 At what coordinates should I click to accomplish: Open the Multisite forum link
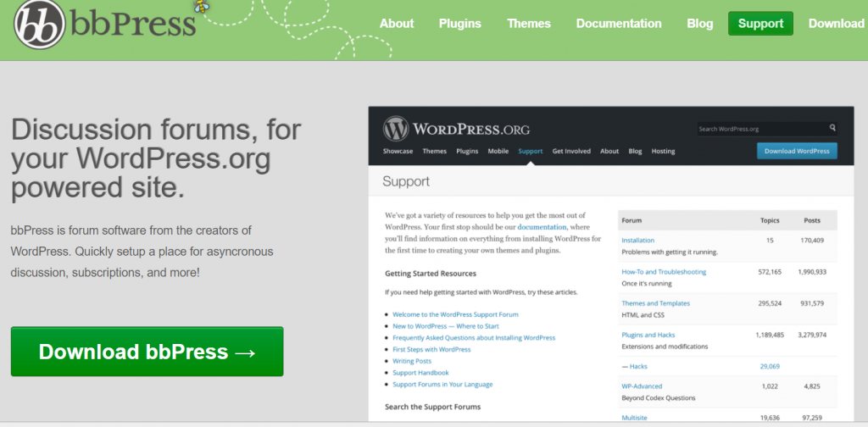[634, 418]
